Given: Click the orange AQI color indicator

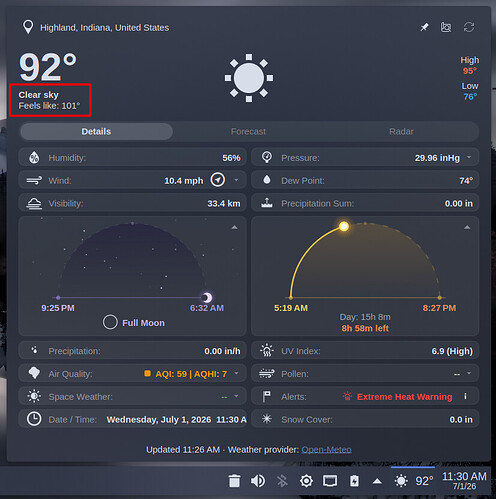Looking at the screenshot, I should click(x=147, y=373).
